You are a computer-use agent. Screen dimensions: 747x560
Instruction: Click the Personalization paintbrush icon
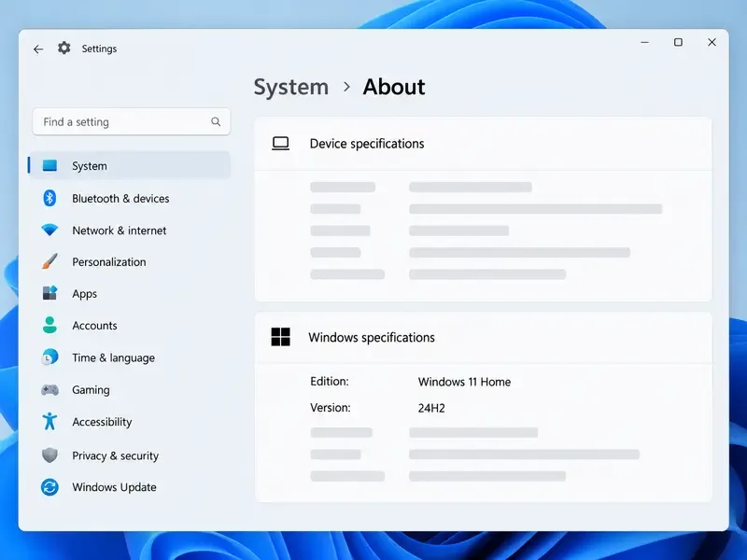pyautogui.click(x=49, y=261)
